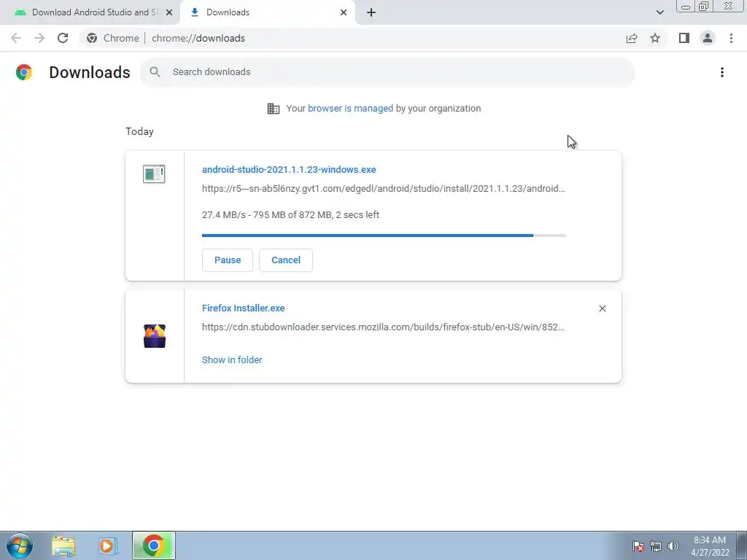
Task: Open the Windows Start menu
Action: click(20, 545)
